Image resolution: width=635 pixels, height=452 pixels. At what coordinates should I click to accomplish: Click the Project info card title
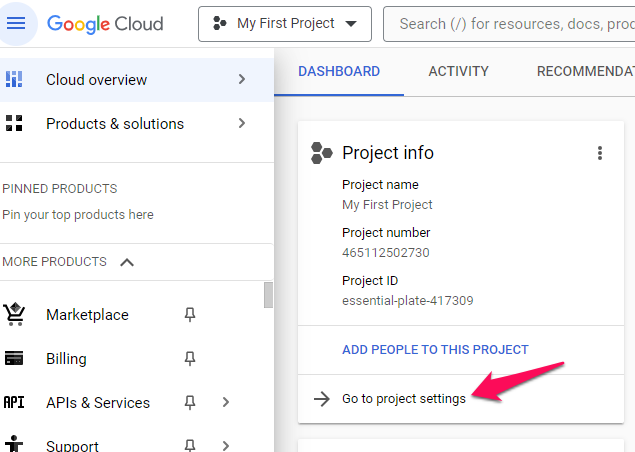(x=388, y=153)
